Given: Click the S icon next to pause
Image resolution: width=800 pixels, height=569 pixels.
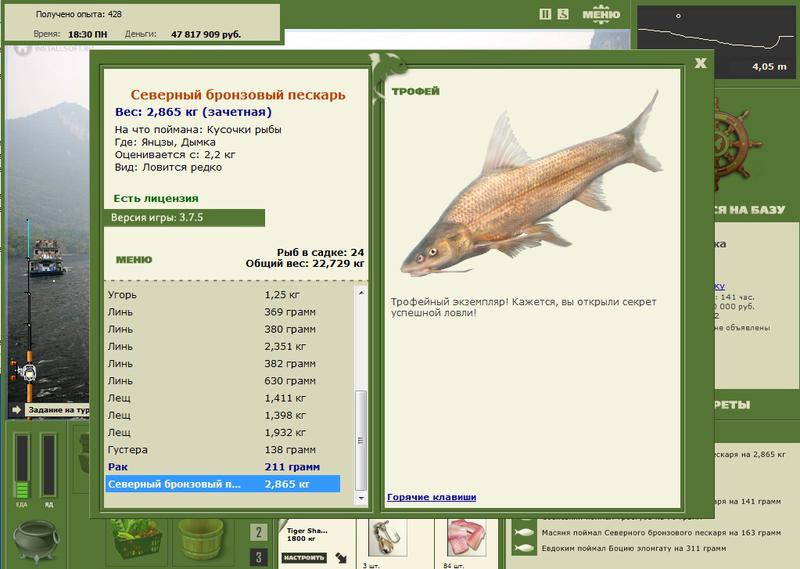Looking at the screenshot, I should [563, 14].
